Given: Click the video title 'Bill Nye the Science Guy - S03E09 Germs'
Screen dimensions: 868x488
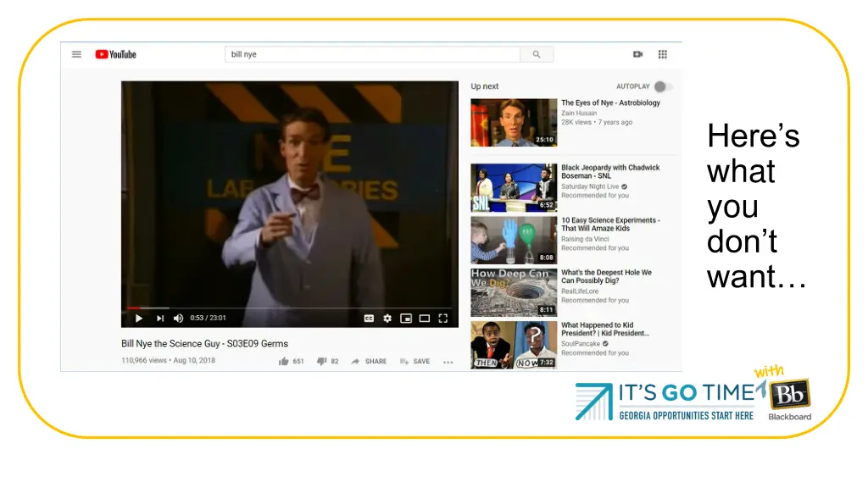Looking at the screenshot, I should [205, 344].
